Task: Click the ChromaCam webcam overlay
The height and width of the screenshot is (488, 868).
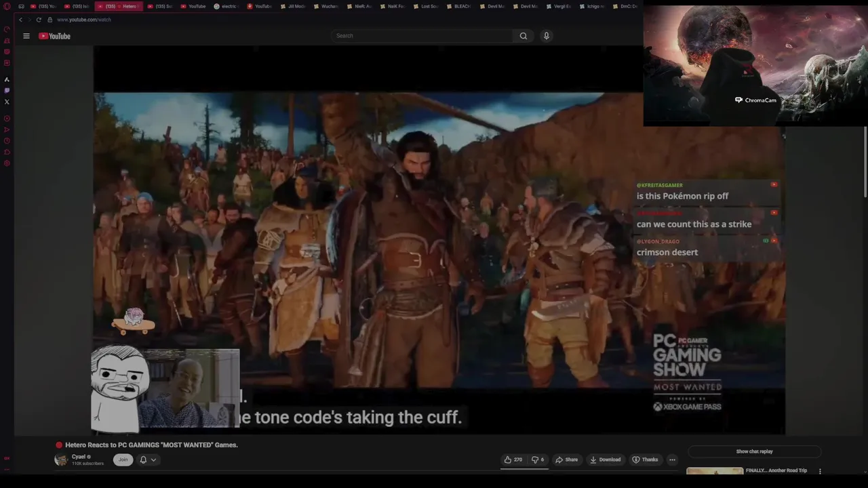Action: 755,66
